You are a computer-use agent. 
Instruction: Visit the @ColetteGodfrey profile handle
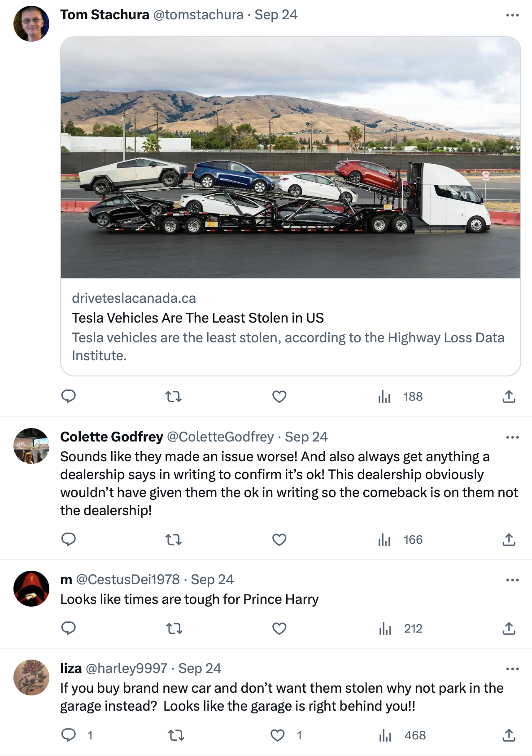pos(220,437)
